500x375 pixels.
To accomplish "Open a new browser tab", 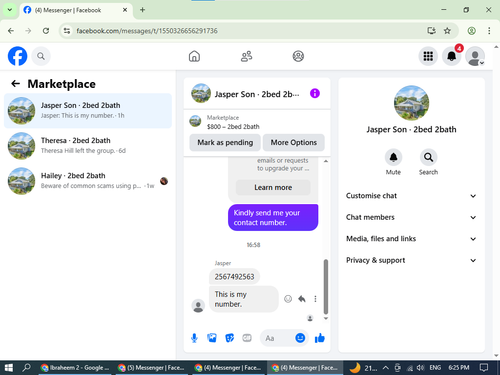I will (x=142, y=10).
